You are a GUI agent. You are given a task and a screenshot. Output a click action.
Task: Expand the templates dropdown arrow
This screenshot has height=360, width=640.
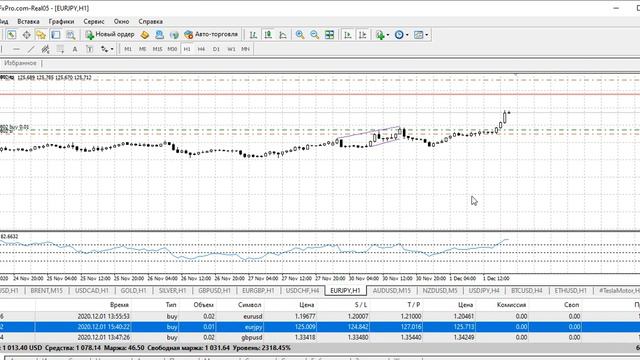427,35
